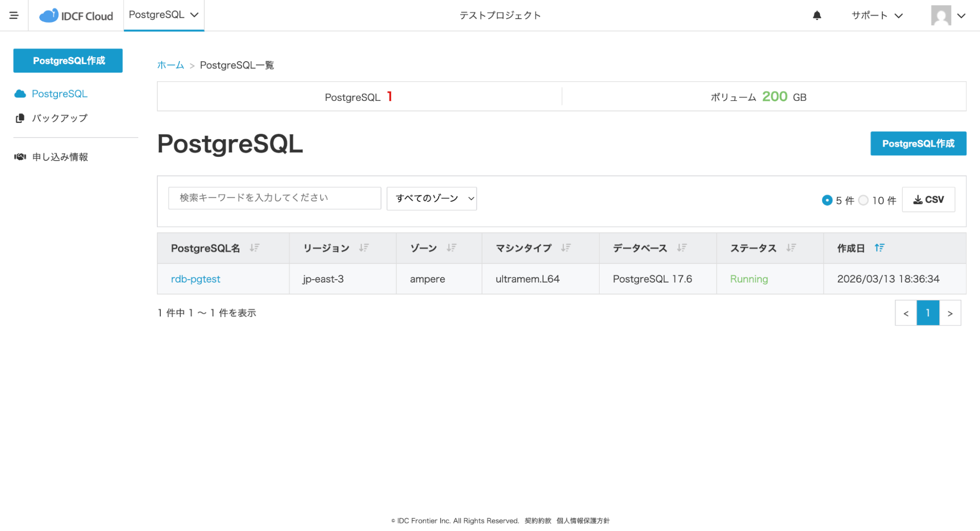Open the すべてのゾーン zone dropdown
980x531 pixels.
coord(431,198)
